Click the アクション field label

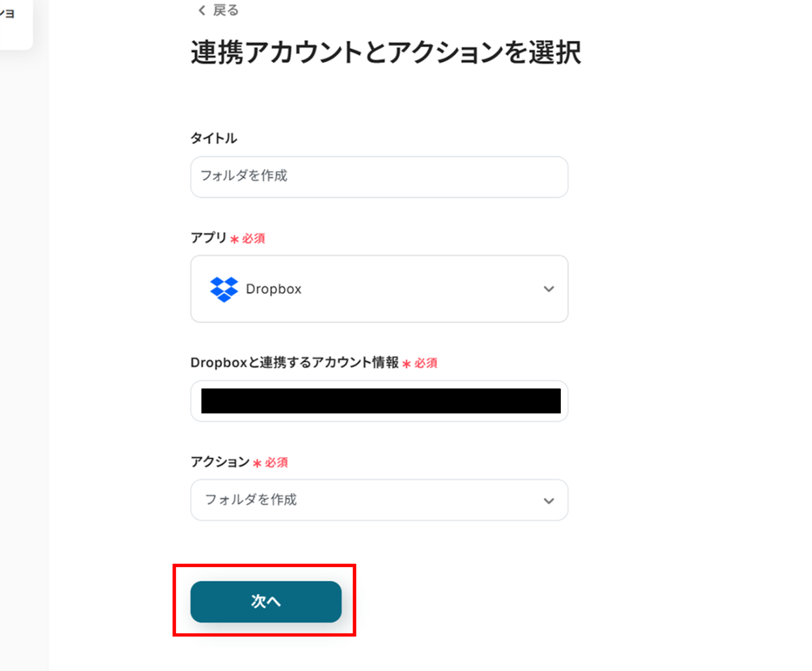[x=220, y=462]
